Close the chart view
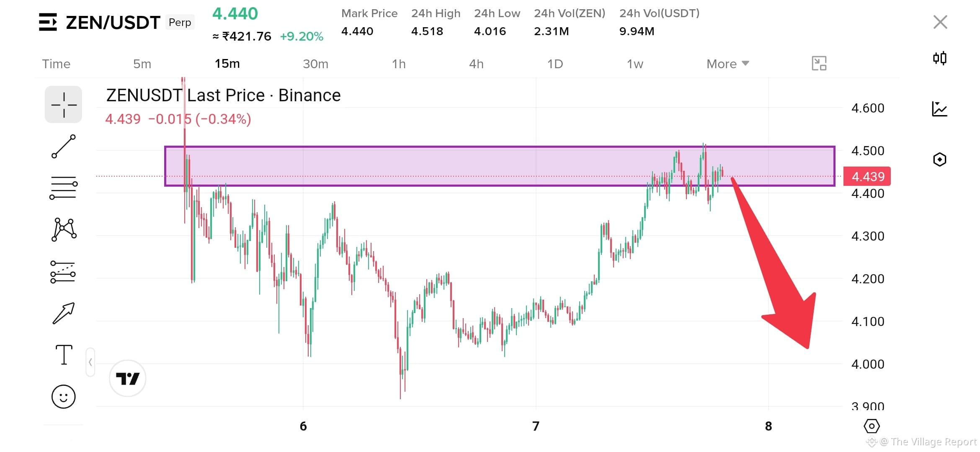Image resolution: width=980 pixels, height=452 pixels. [940, 22]
